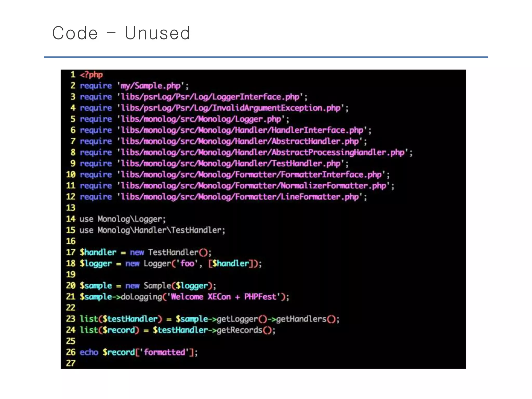
Task: Click '$logger' variable at start of line 18
Action: [x=96, y=264]
